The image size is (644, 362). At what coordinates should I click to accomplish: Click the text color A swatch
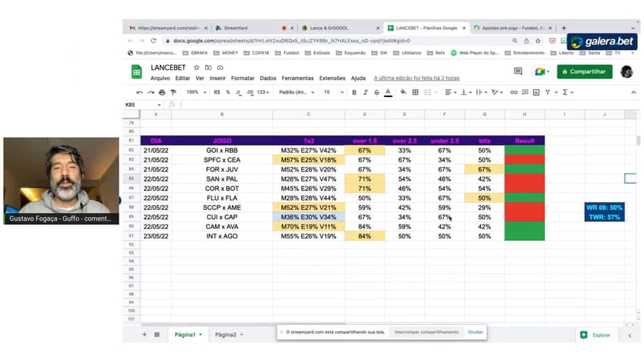388,92
